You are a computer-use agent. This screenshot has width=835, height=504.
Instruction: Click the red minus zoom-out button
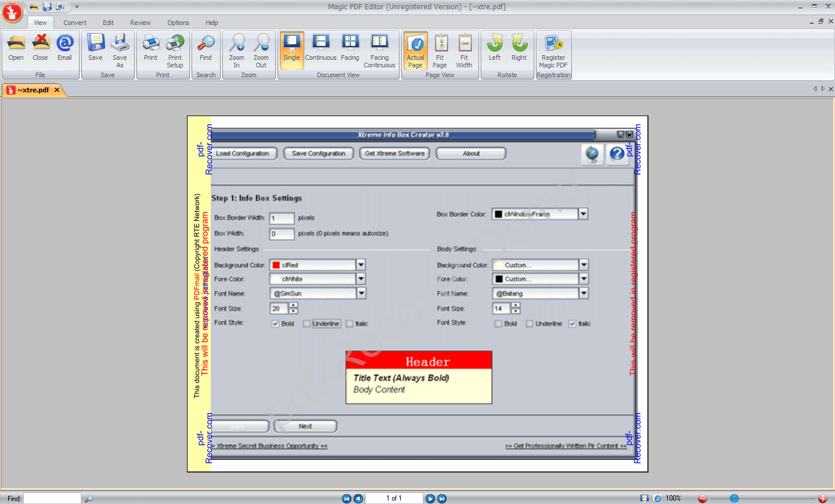(703, 498)
